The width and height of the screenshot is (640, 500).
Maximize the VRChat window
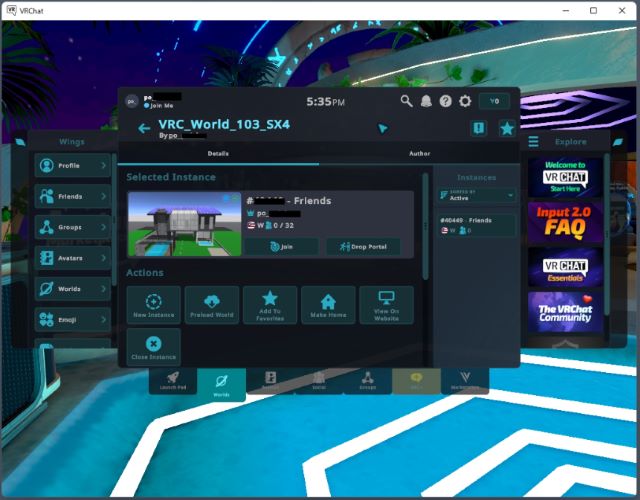(593, 11)
